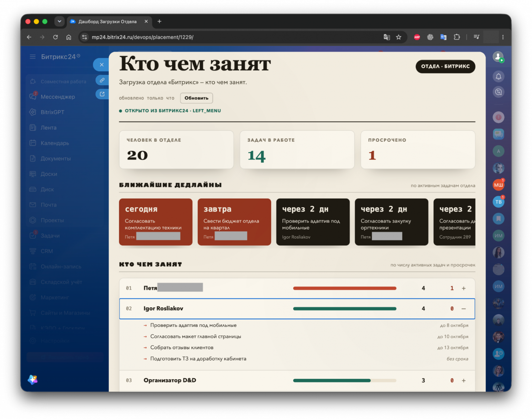This screenshot has height=419, width=532.
Task: Close the side panel with X button
Action: click(101, 64)
